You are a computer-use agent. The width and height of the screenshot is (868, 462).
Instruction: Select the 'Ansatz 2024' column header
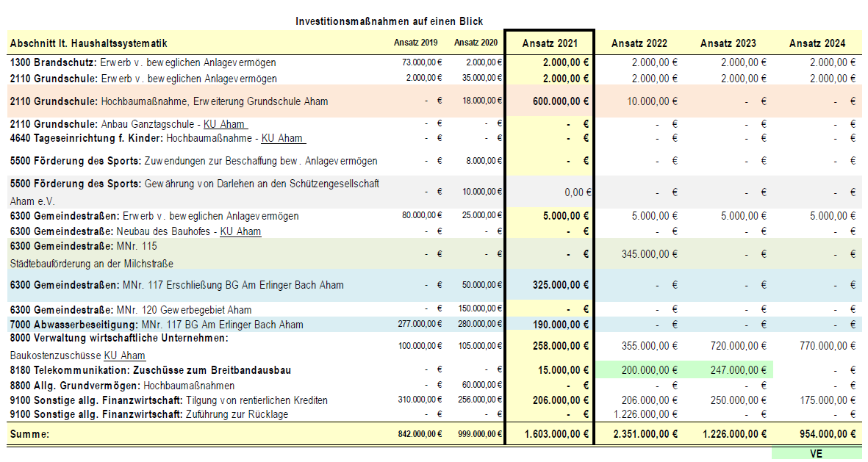[817, 43]
